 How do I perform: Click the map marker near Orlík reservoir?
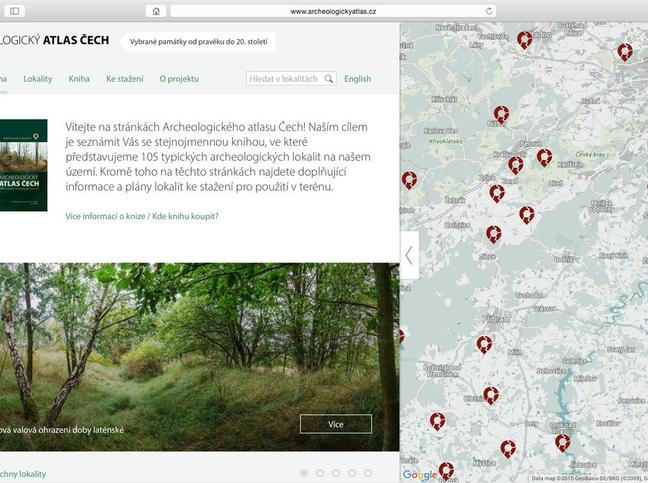(562, 441)
